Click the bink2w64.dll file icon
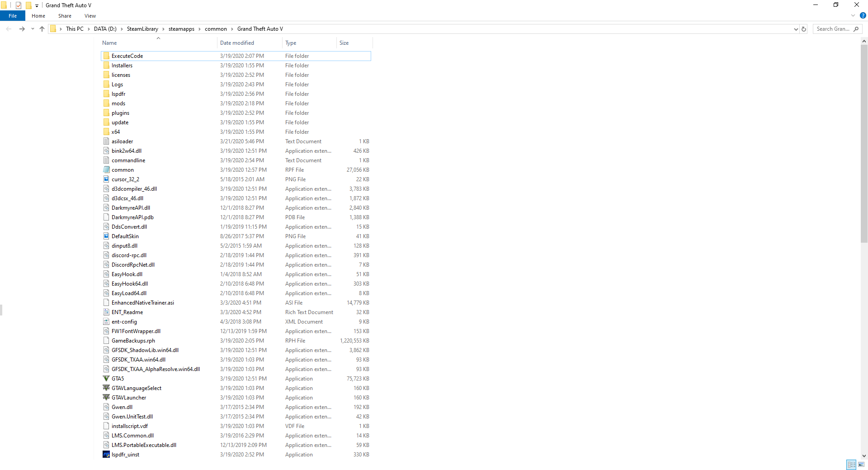This screenshot has height=470, width=868. [106, 151]
